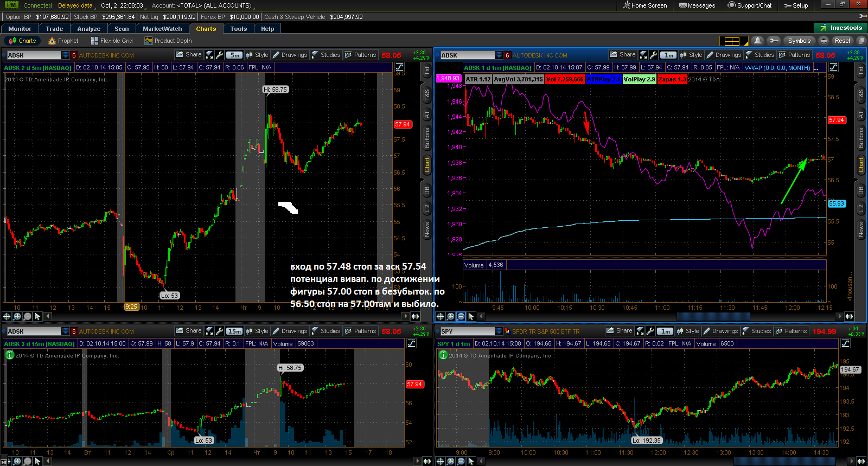Toggle the study line icon in SPY chart header

click(x=845, y=343)
